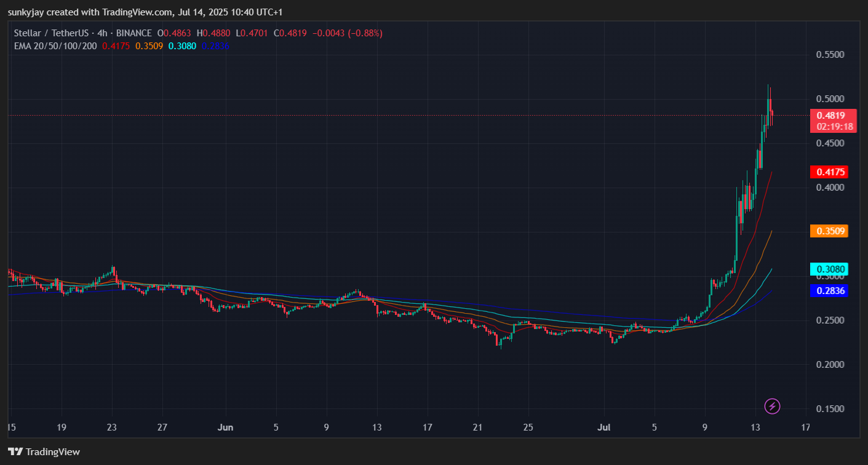Click the 0.1500 price axis level

click(830, 409)
